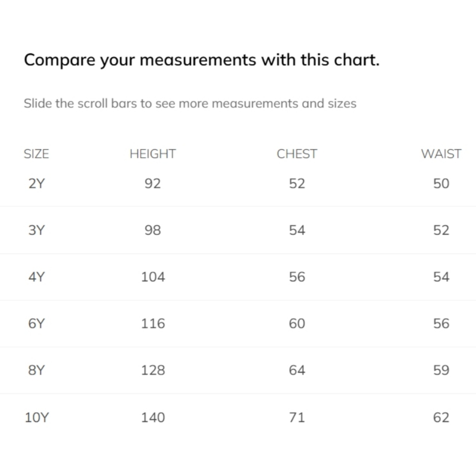Select the 3Y size row label
476x476 pixels.
(x=36, y=230)
